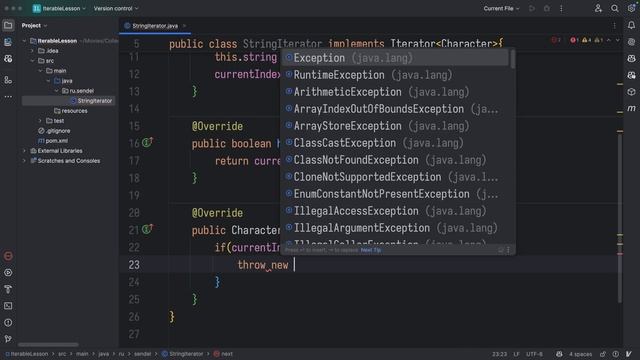Image resolution: width=640 pixels, height=360 pixels.
Task: Open the AI Assistant spiral icon in right sidebar
Action: pyautogui.click(x=631, y=42)
